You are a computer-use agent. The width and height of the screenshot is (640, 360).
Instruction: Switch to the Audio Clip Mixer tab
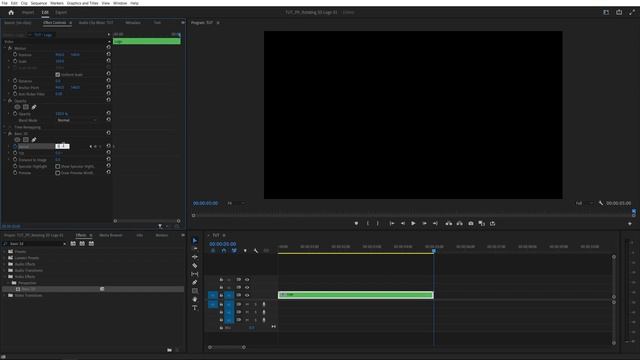[96, 22]
